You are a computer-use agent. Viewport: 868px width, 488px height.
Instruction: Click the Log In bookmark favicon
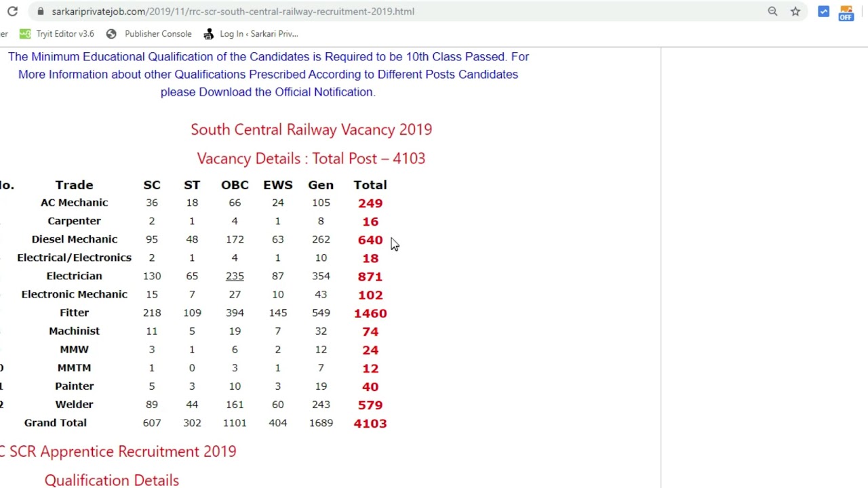209,34
